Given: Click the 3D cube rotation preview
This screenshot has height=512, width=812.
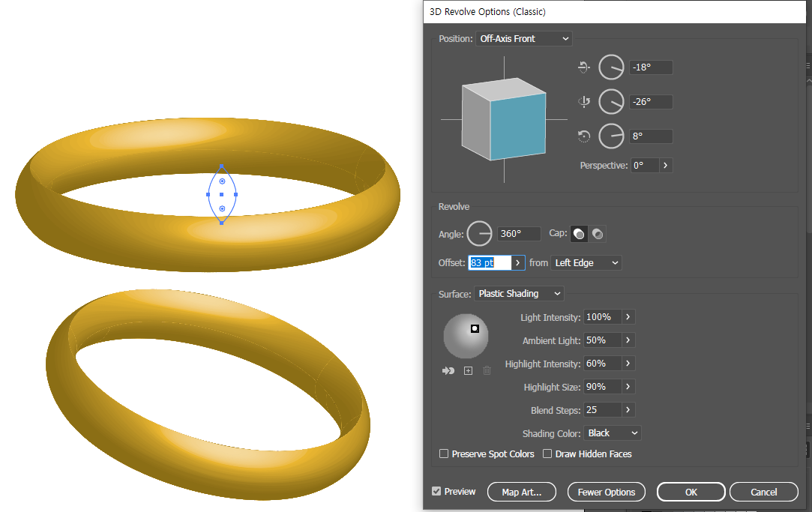Looking at the screenshot, I should coord(503,119).
